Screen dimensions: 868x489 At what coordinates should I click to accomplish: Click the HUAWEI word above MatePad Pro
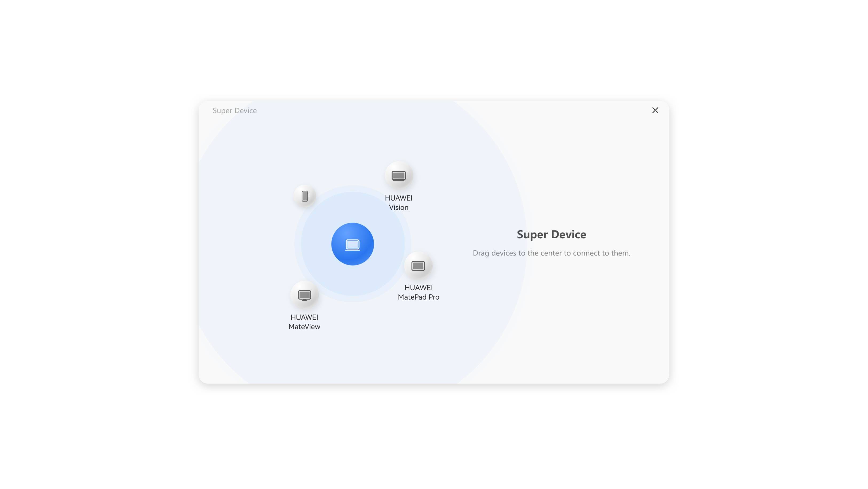418,288
